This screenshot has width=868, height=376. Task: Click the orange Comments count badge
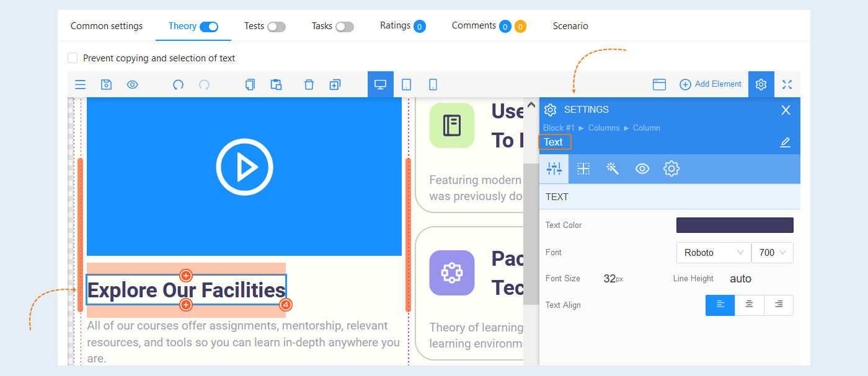click(520, 27)
